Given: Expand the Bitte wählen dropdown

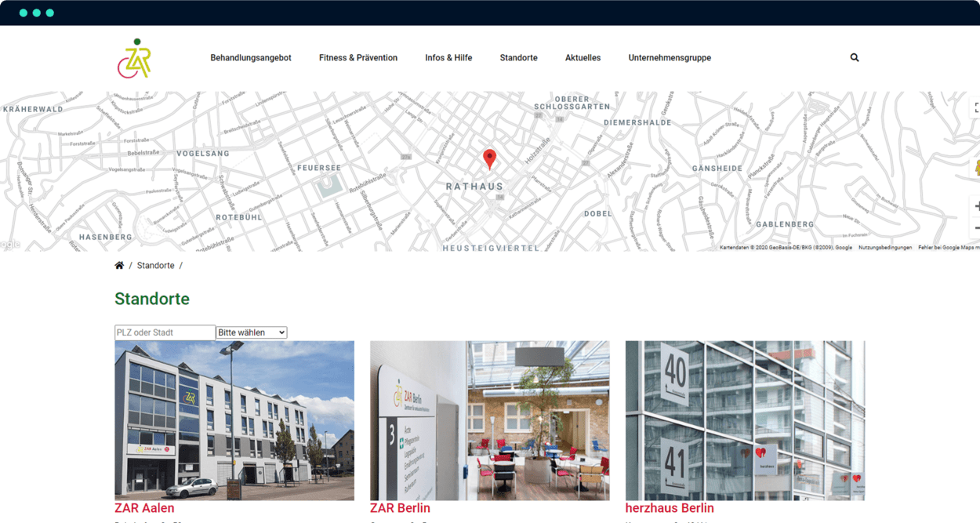Looking at the screenshot, I should tap(252, 332).
